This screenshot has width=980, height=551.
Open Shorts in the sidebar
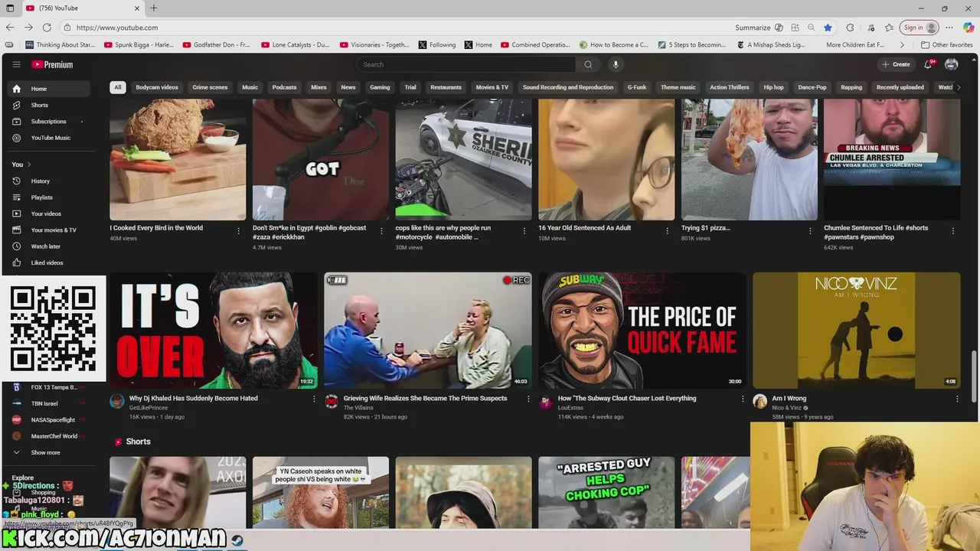pyautogui.click(x=49, y=105)
